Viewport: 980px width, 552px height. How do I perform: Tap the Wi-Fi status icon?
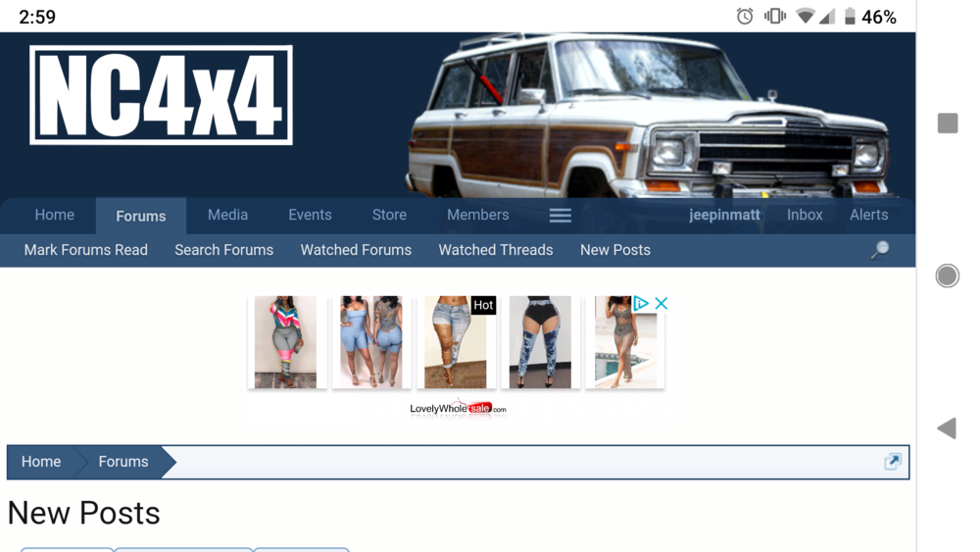point(806,17)
